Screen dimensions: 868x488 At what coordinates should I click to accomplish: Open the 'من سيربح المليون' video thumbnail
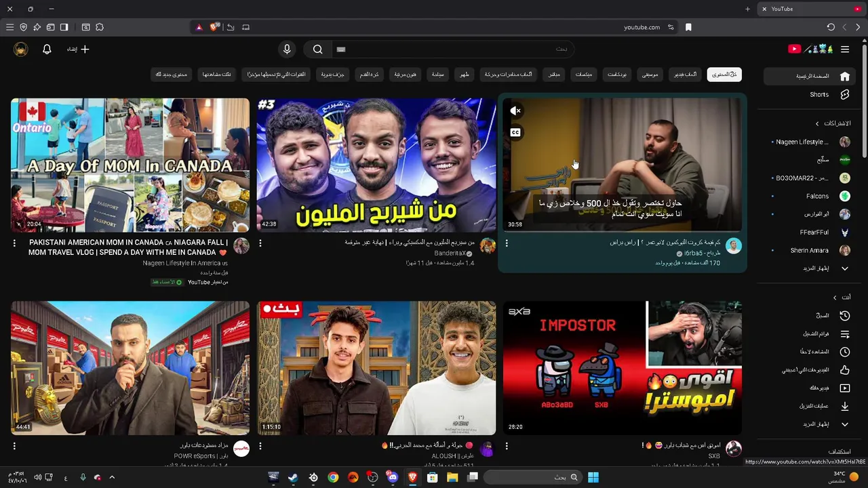pos(376,165)
